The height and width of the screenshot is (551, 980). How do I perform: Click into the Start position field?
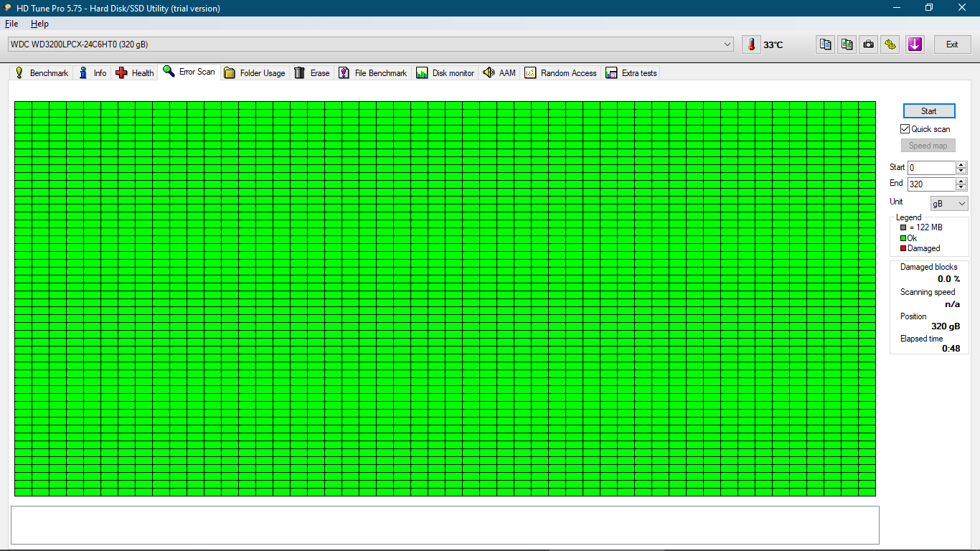coord(931,168)
